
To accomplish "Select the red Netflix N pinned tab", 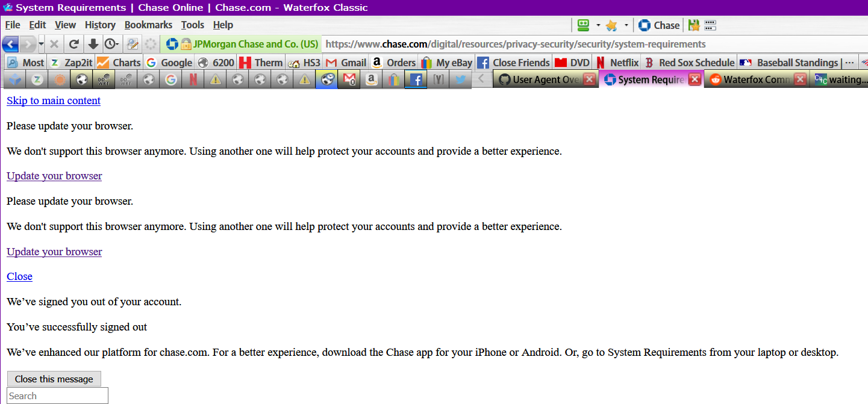I will tap(193, 79).
